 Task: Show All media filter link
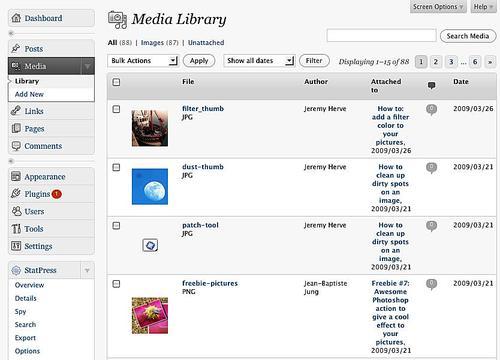point(112,43)
